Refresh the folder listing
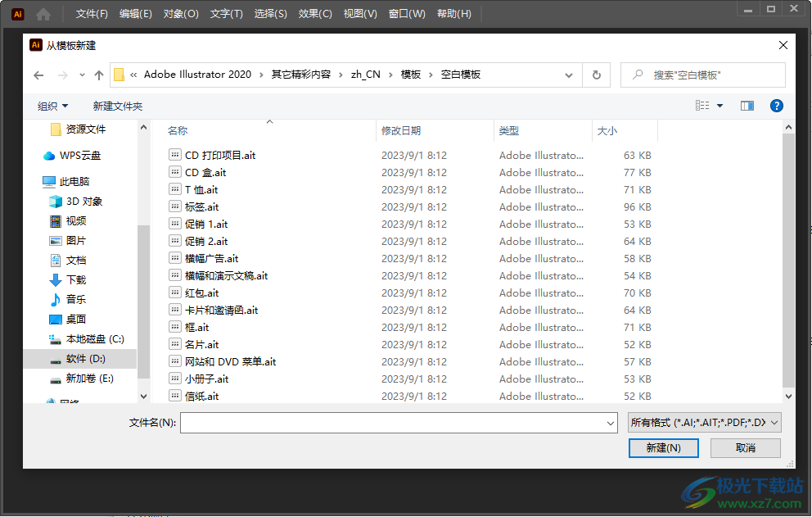The width and height of the screenshot is (812, 517). click(x=597, y=75)
